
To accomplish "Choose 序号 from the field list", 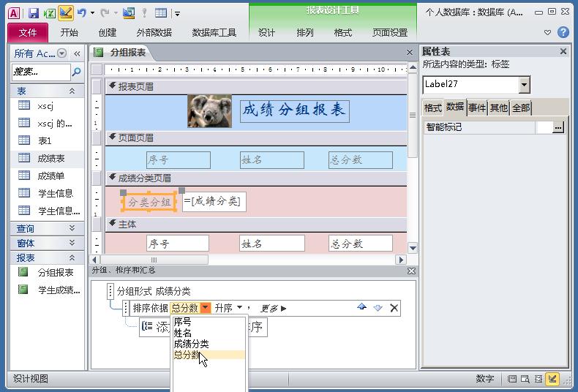I will click(x=209, y=322).
